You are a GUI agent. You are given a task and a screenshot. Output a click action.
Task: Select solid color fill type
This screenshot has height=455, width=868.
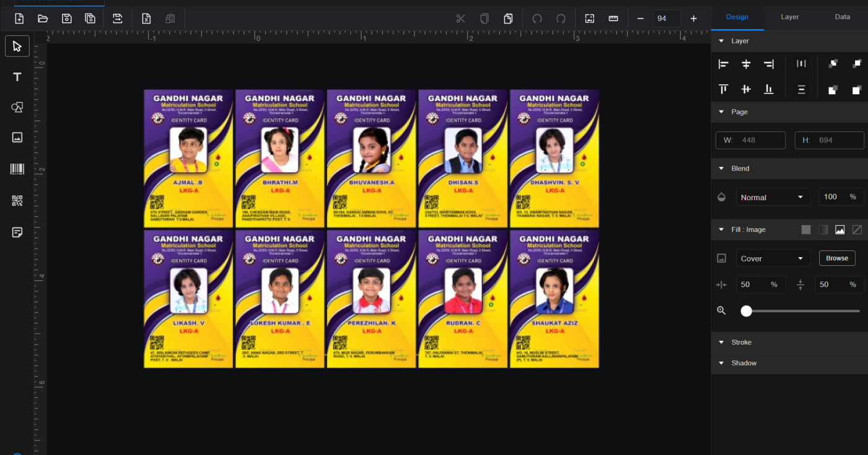click(805, 230)
